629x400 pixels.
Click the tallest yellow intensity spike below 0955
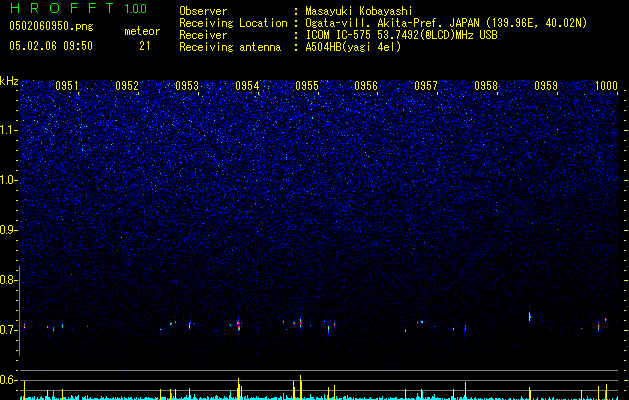point(300,387)
